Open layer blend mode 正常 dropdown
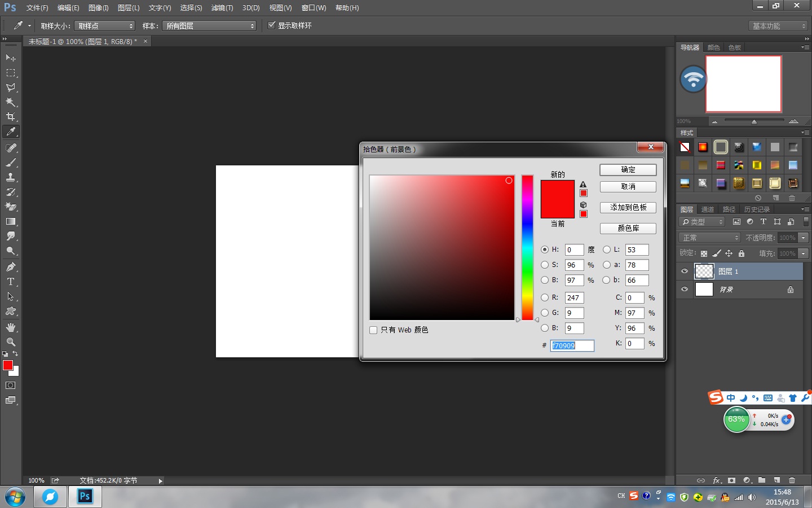 click(x=709, y=238)
